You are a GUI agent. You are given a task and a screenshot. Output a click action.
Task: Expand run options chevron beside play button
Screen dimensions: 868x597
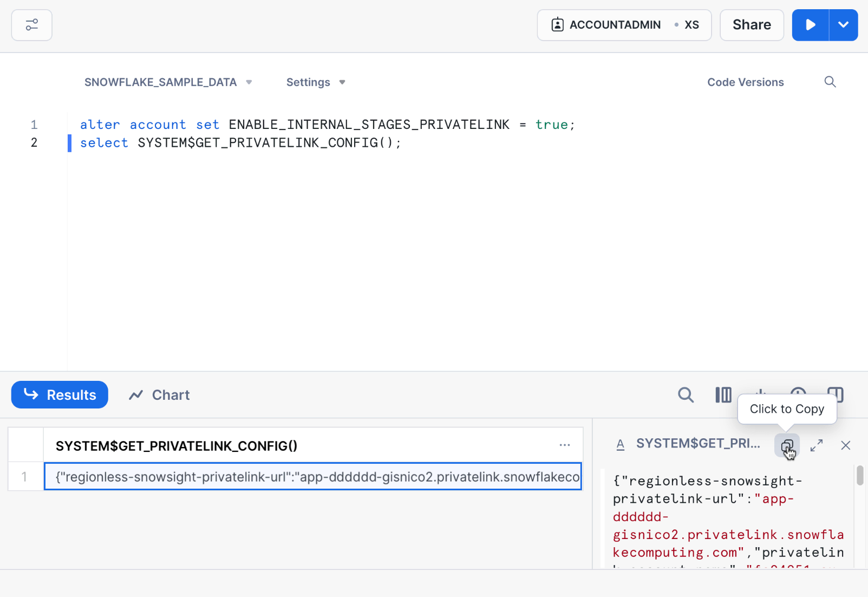(843, 25)
